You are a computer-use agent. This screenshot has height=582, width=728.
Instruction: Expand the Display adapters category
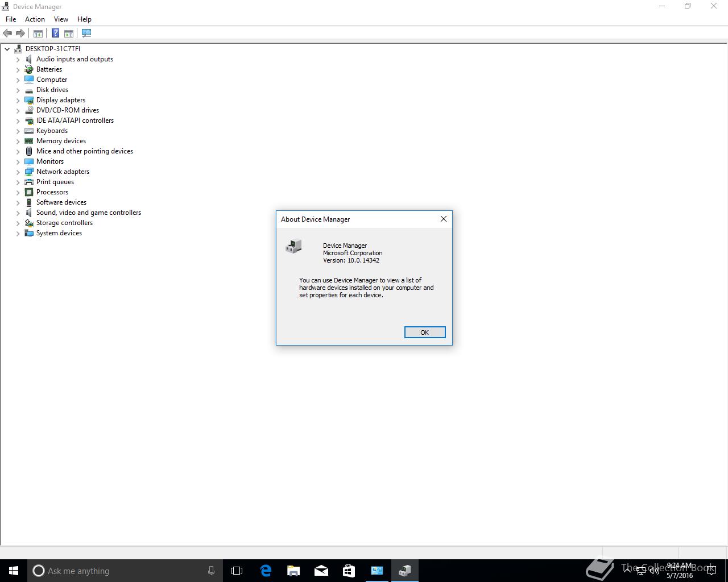pyautogui.click(x=18, y=100)
